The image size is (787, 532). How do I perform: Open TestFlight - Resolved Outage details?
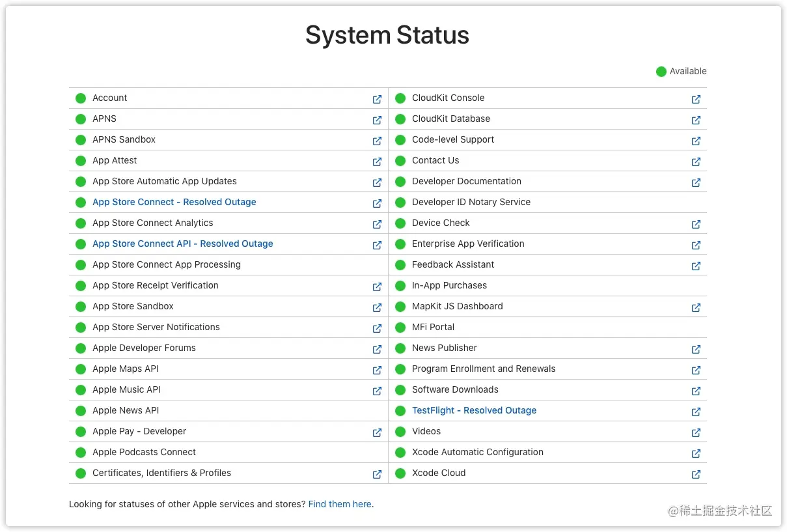click(475, 410)
